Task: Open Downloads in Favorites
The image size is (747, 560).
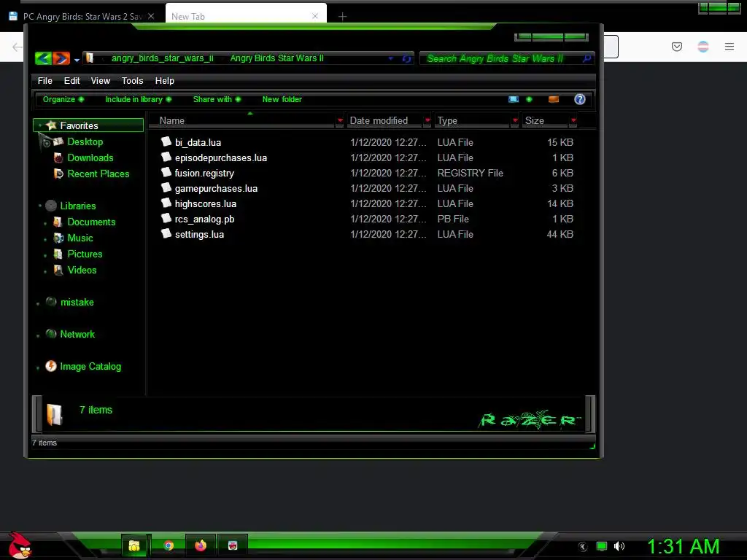Action: point(90,157)
